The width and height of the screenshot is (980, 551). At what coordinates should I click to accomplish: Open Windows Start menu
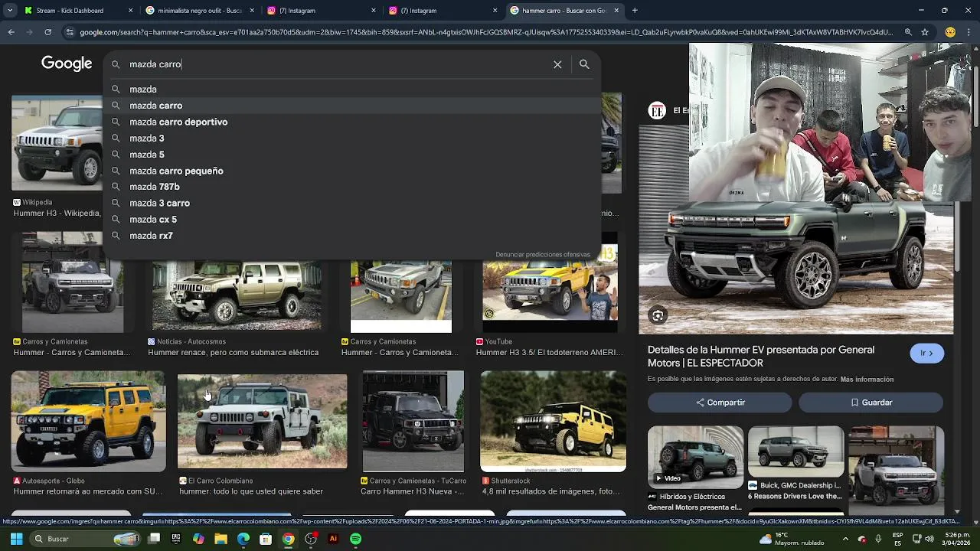(16, 539)
